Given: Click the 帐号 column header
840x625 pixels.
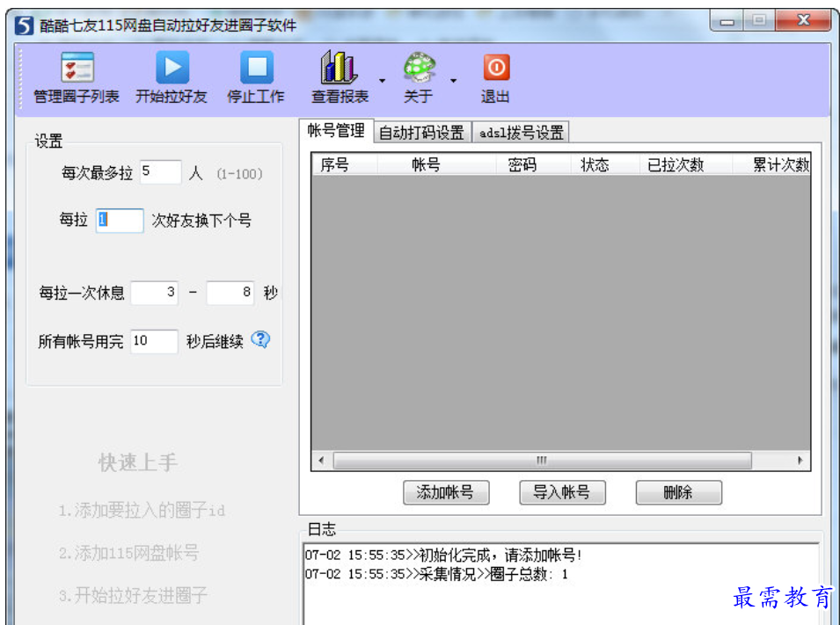Looking at the screenshot, I should (436, 164).
